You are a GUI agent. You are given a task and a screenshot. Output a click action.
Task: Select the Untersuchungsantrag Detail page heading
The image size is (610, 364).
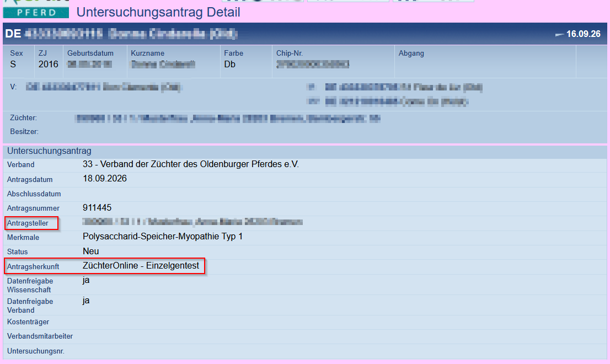[158, 12]
